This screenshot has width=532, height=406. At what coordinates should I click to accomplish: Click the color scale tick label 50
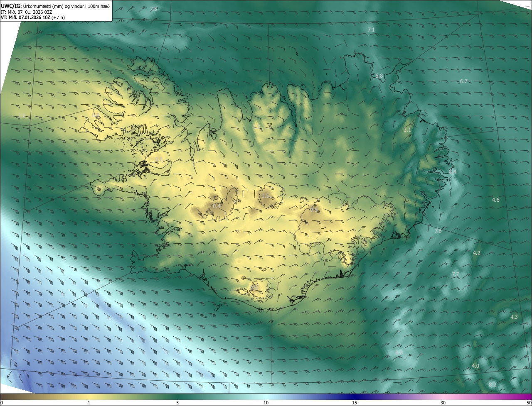[529, 403]
